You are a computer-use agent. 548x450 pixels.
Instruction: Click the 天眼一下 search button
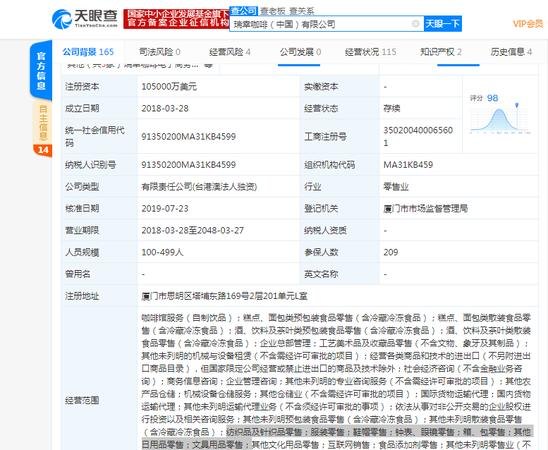click(x=442, y=24)
